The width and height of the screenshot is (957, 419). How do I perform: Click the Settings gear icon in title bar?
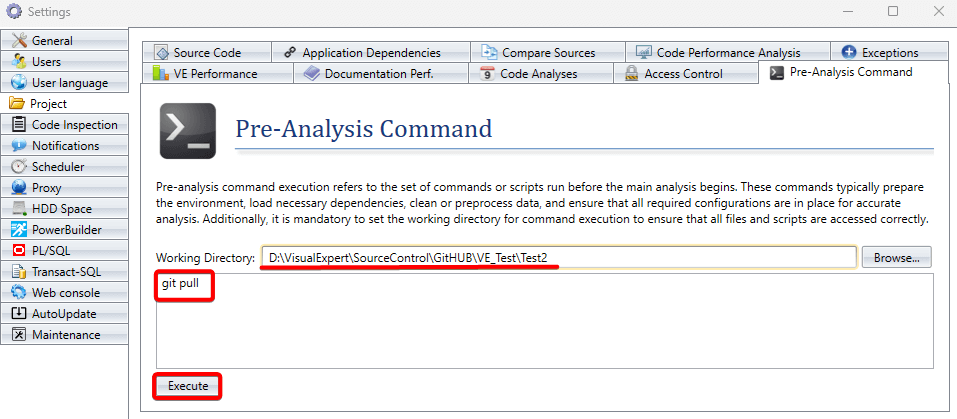pos(13,12)
